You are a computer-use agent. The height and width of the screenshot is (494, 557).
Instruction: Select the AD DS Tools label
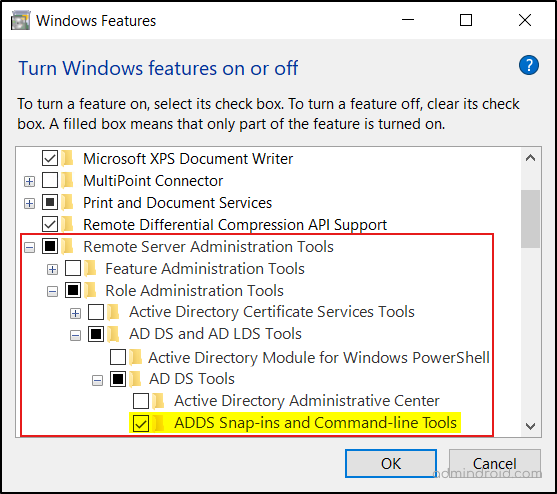click(x=192, y=379)
